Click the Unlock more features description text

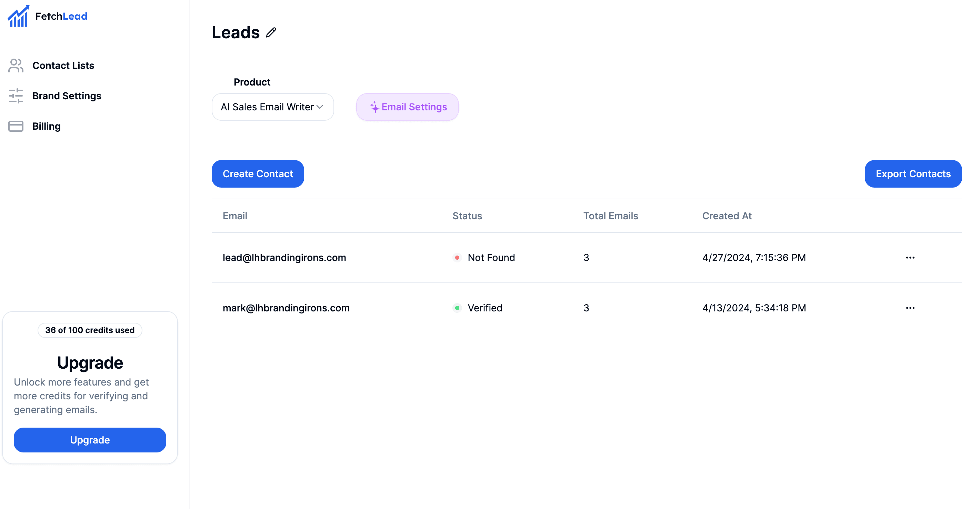pos(81,396)
